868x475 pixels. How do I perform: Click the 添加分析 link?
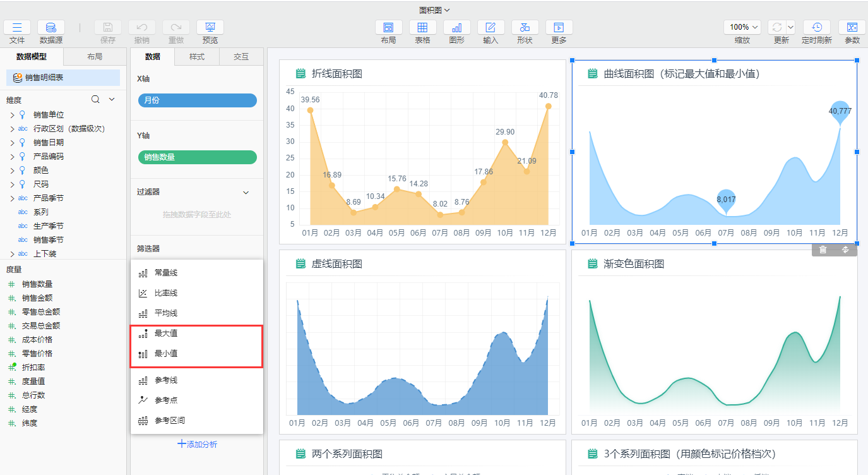197,445
